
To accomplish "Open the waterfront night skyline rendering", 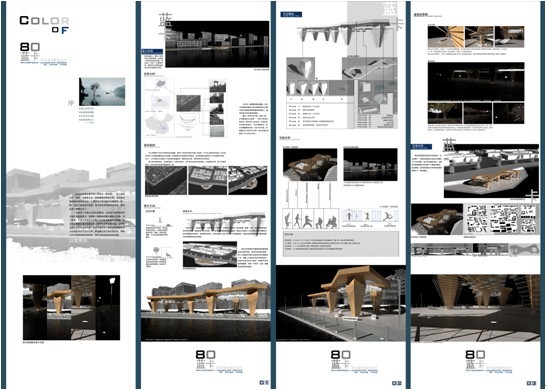I will [x=217, y=44].
